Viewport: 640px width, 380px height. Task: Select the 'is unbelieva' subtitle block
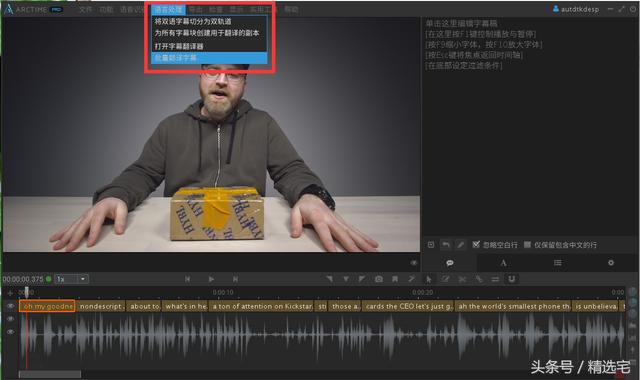(596, 306)
